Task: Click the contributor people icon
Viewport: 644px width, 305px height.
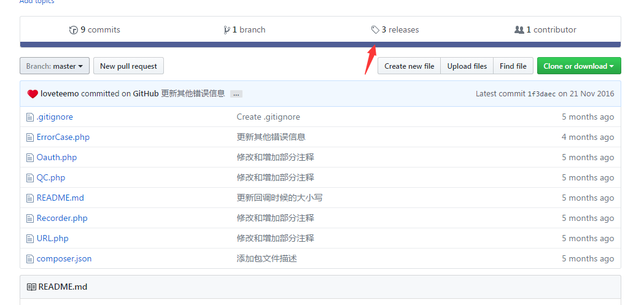Action: point(519,30)
